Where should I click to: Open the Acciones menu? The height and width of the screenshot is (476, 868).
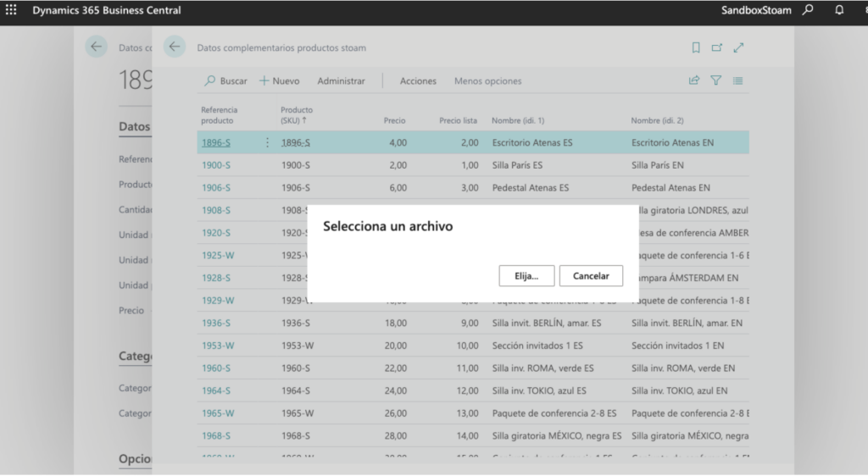[418, 81]
